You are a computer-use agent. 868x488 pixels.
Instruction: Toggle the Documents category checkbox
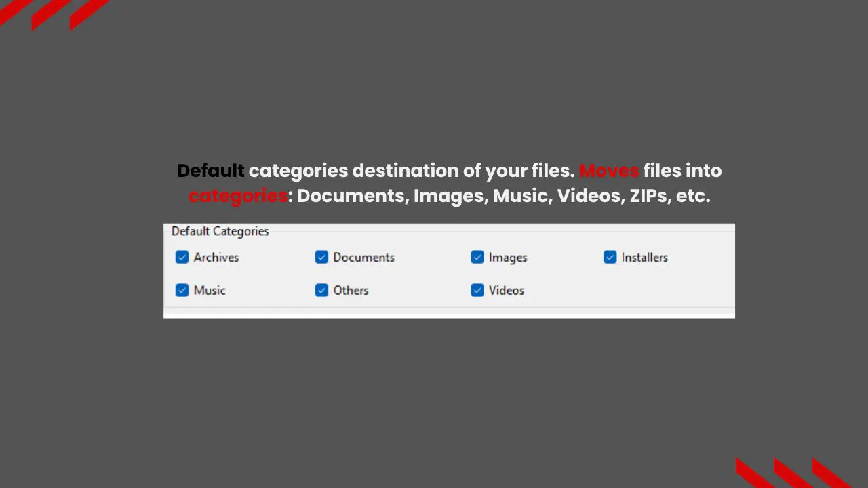321,257
